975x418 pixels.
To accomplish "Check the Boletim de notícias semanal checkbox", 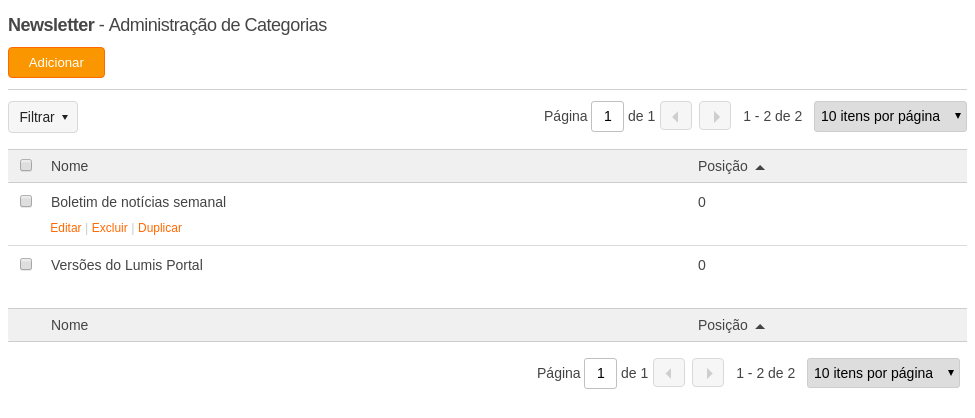I will [x=26, y=201].
